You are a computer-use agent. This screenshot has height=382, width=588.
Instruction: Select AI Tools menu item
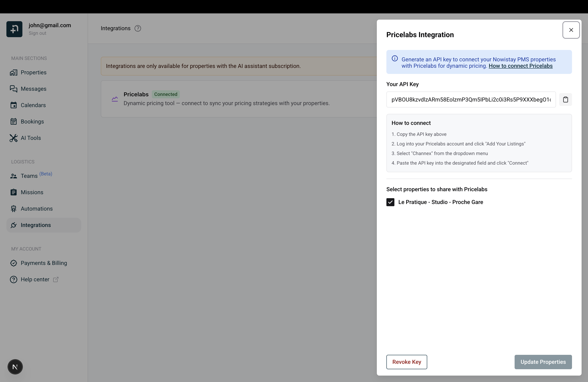point(44,138)
